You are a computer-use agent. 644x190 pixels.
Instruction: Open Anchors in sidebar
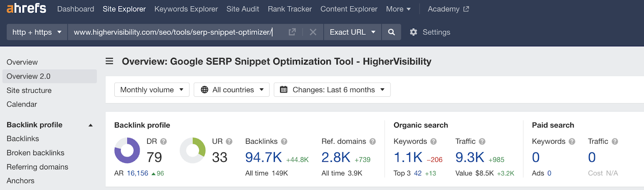pos(21,181)
